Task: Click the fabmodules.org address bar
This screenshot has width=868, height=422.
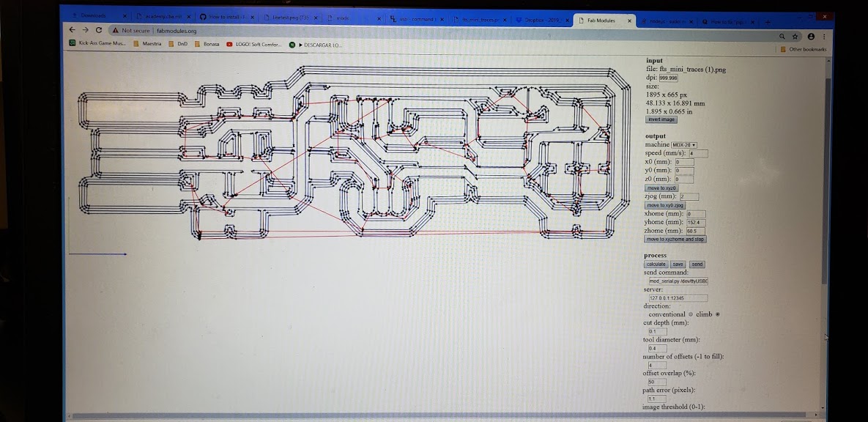Action: 443,33
